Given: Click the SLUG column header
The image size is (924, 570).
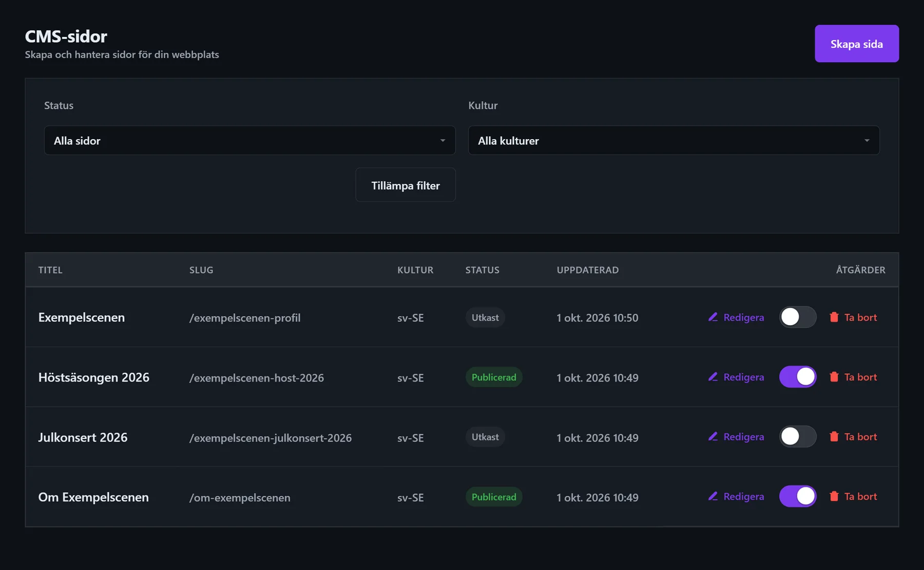Looking at the screenshot, I should click(x=201, y=270).
